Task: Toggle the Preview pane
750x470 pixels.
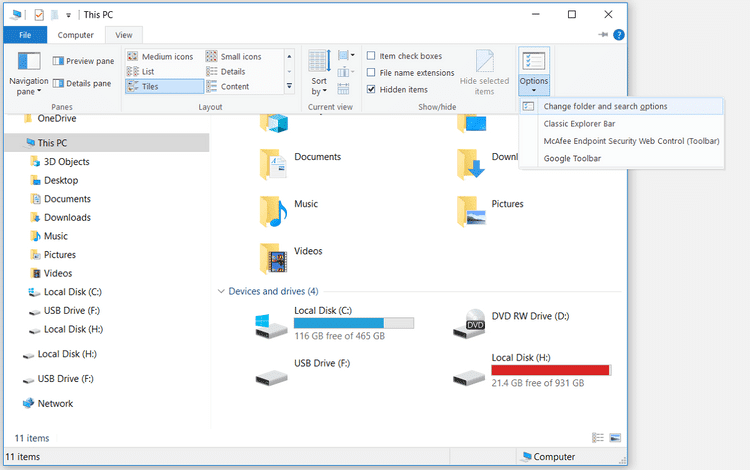Action: [x=83, y=61]
